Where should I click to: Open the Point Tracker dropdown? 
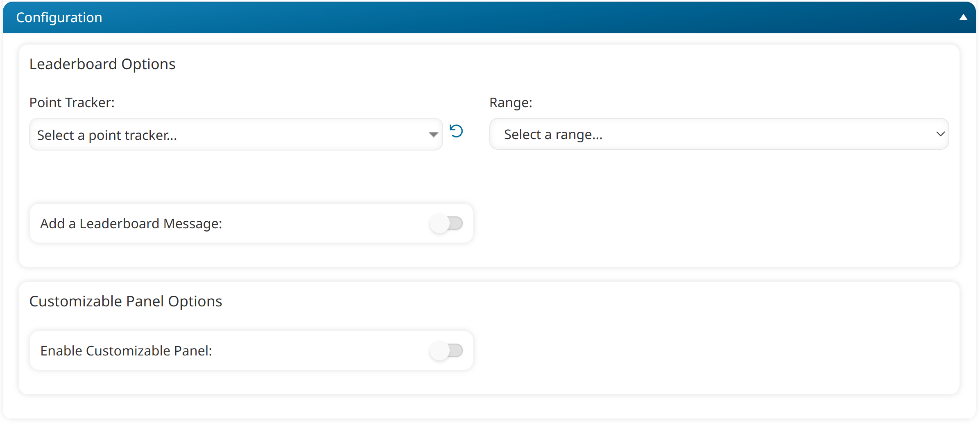pos(235,134)
